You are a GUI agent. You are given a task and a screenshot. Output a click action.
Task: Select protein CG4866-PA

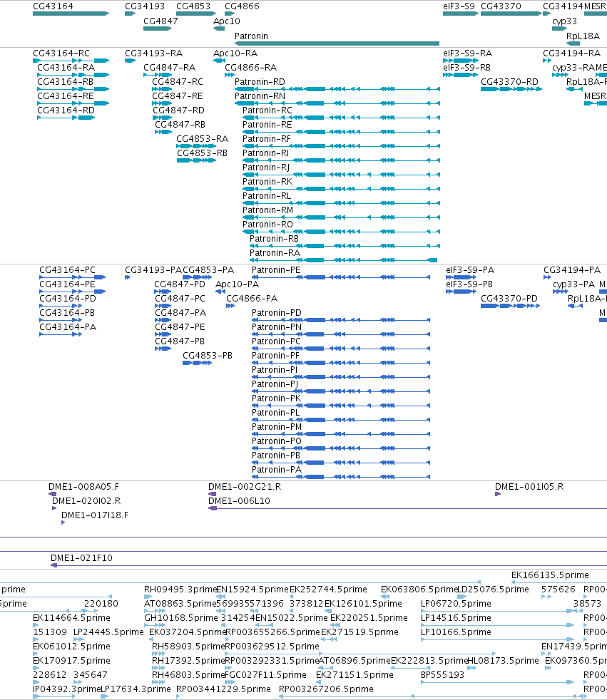[230, 306]
